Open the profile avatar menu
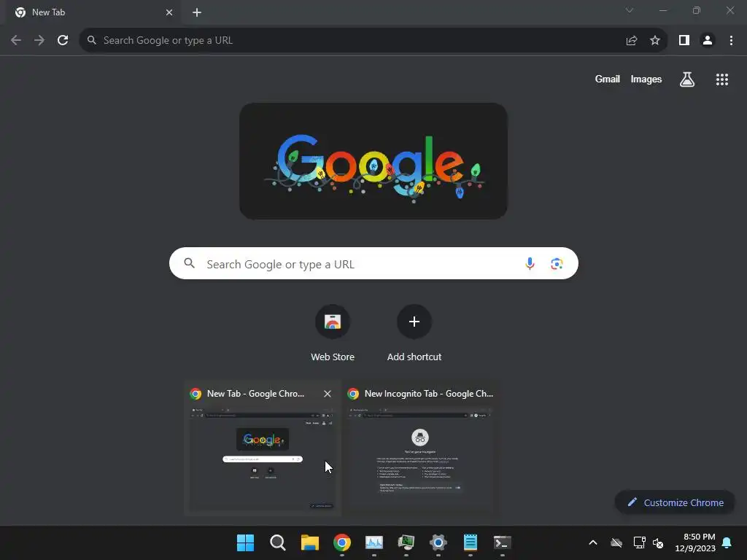 (708, 41)
